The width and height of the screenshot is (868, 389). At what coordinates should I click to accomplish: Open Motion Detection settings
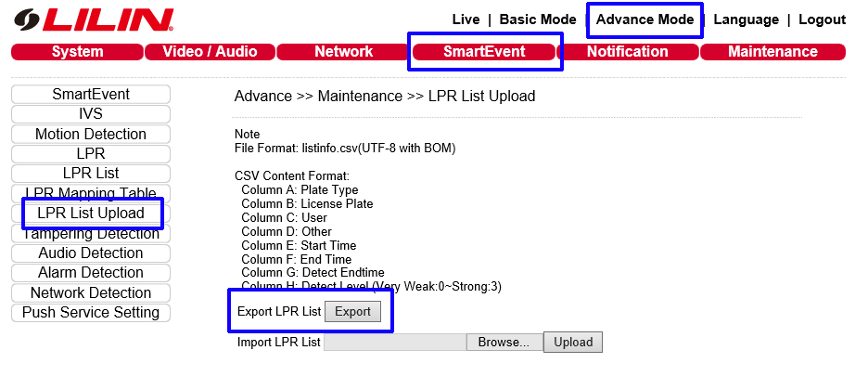pyautogui.click(x=91, y=134)
